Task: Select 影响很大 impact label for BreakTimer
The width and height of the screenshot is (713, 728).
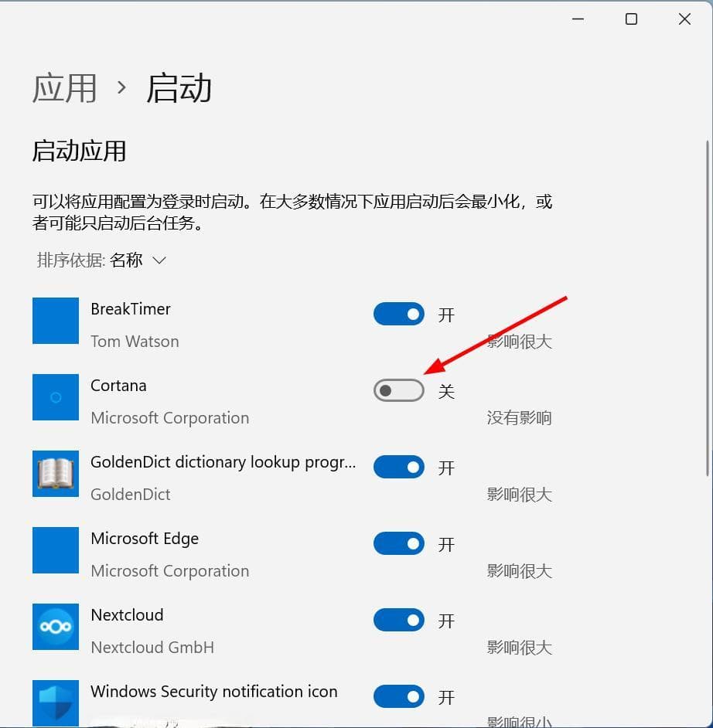Action: coord(519,342)
